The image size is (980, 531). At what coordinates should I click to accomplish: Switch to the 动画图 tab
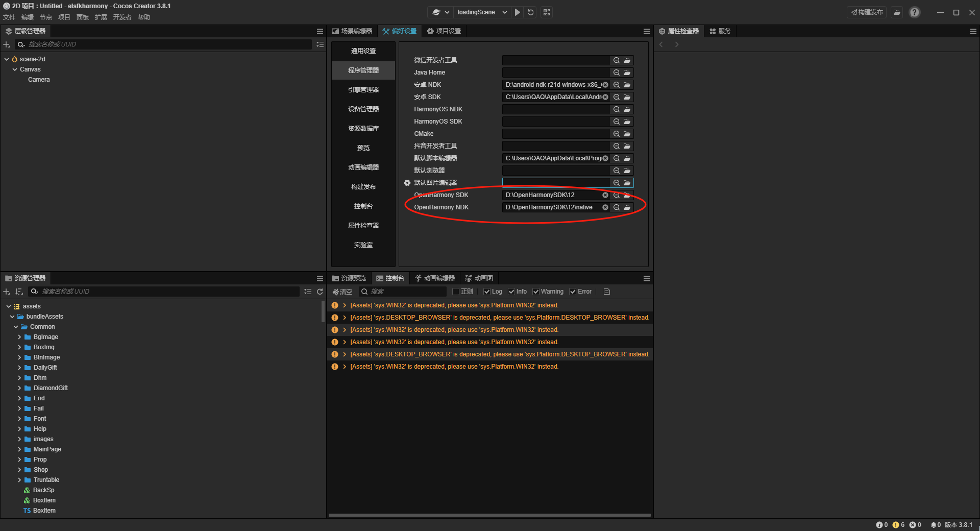(x=479, y=278)
